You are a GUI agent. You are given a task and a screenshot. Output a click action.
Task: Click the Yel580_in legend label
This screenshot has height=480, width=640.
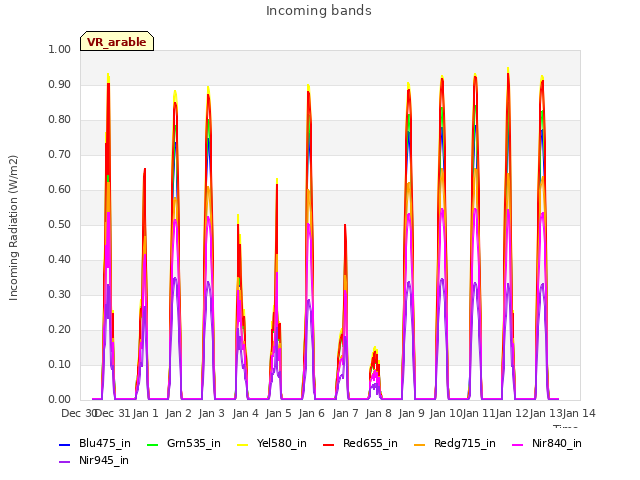pyautogui.click(x=282, y=443)
